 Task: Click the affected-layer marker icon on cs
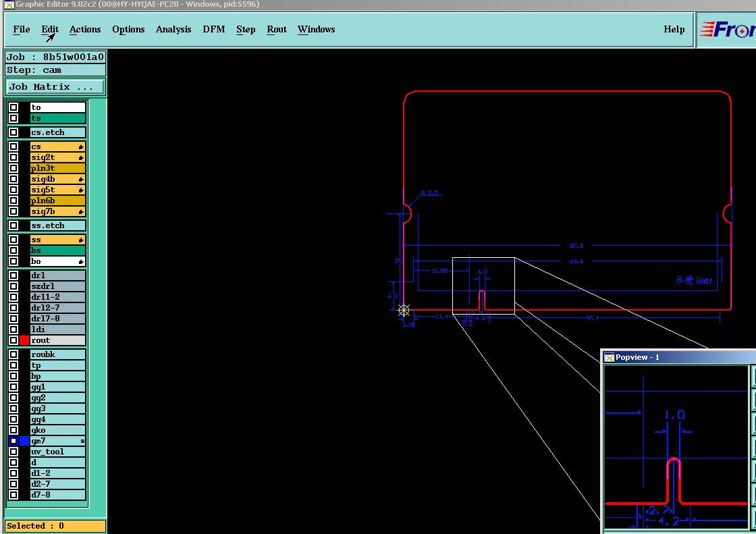[81, 146]
